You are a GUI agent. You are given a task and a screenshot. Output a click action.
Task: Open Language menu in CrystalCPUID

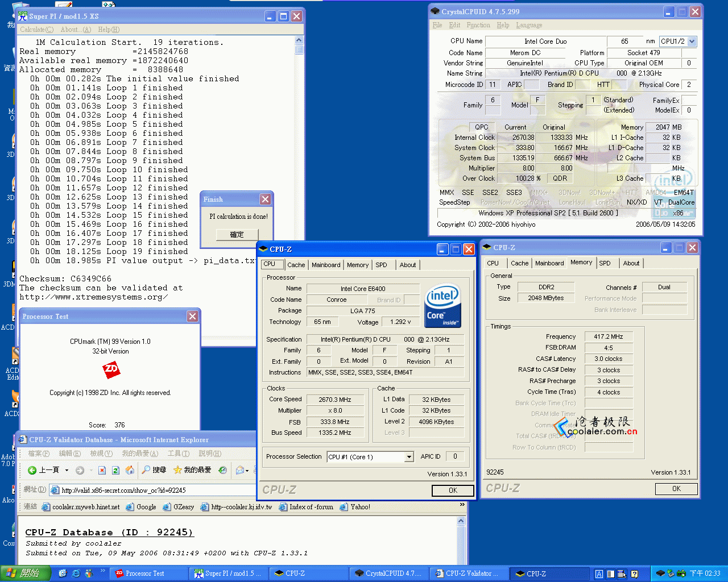pyautogui.click(x=529, y=25)
